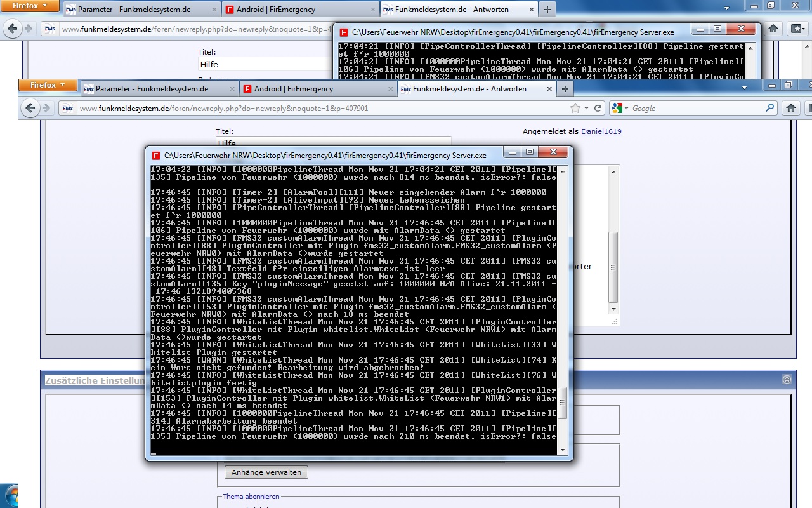This screenshot has height=508, width=812.
Task: Open the Daniel1619 profile link
Action: 601,131
